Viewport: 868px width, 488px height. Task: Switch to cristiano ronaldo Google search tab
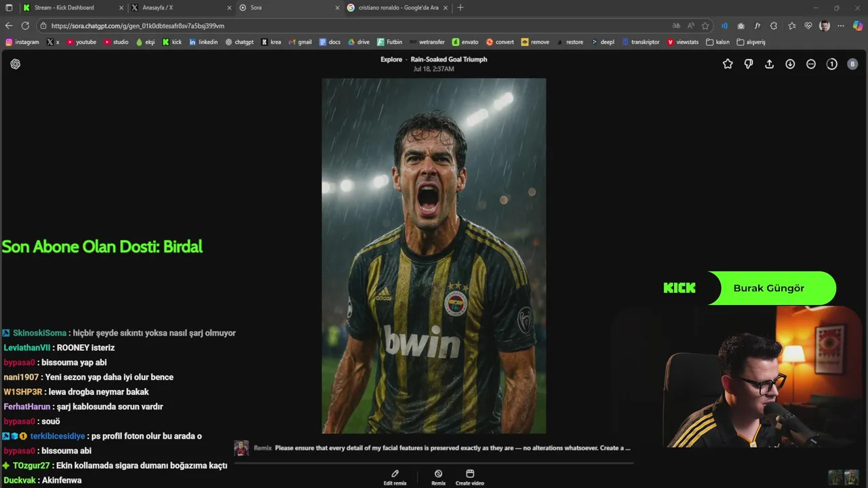399,7
